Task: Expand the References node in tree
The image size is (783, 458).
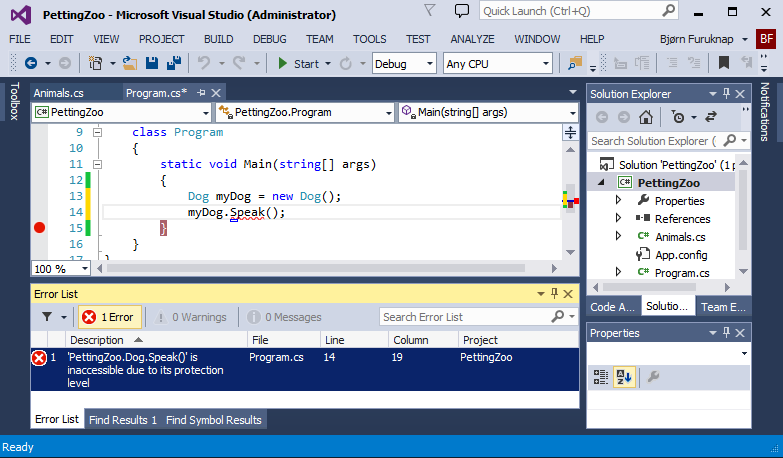Action: [x=618, y=218]
